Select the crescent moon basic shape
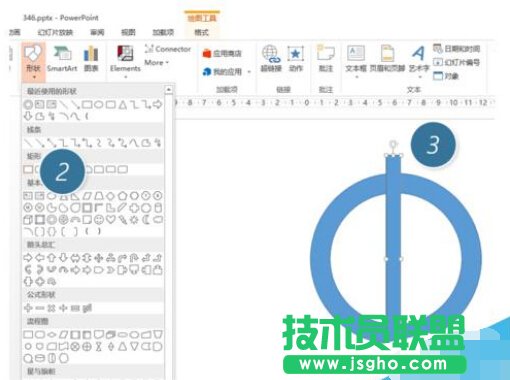Screen dimensions: 510x380 coord(146,220)
